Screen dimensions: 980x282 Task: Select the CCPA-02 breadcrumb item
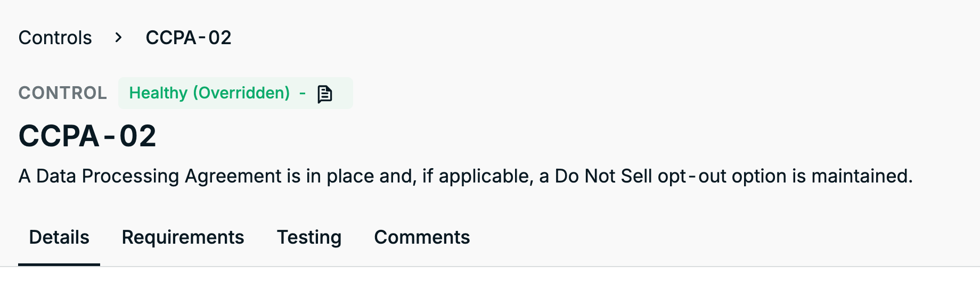point(189,38)
